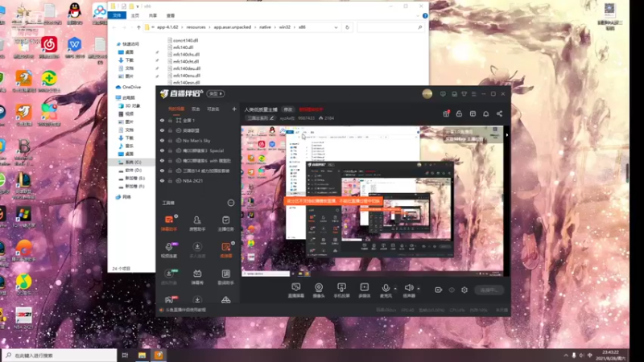Open the 弹幕秀 TV-face tool icon
The width and height of the screenshot is (644, 362).
(x=197, y=277)
